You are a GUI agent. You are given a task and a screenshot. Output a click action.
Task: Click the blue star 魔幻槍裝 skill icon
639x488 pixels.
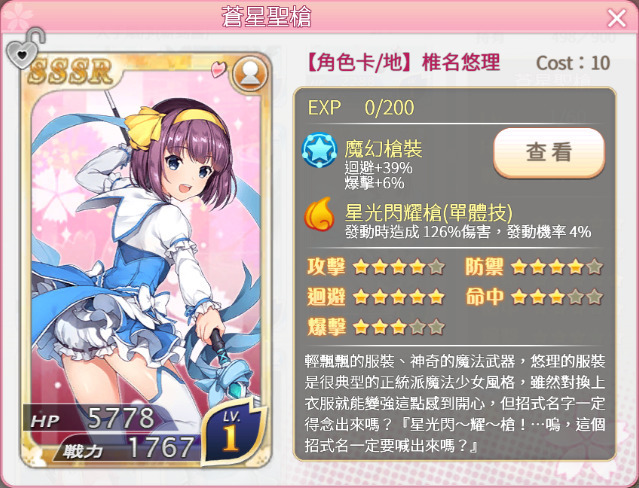(320, 151)
